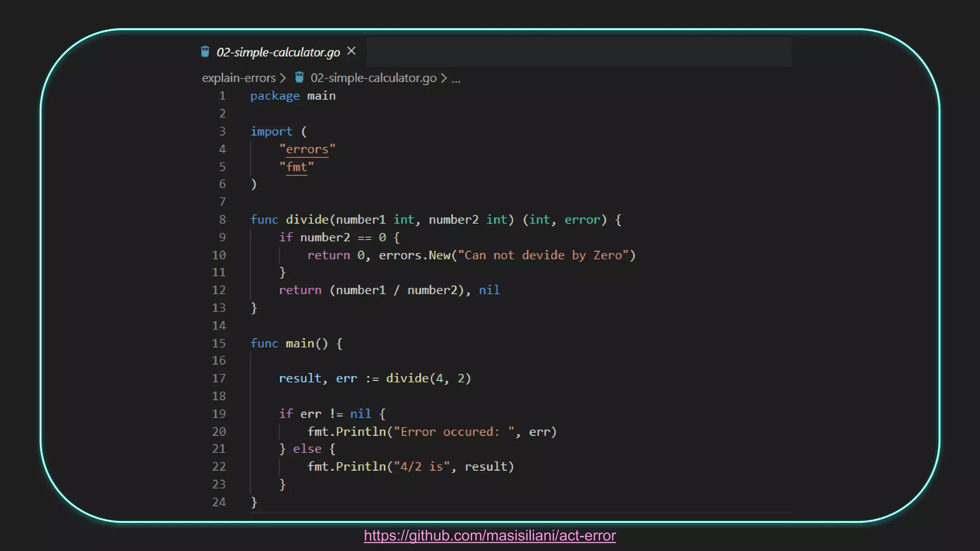Viewport: 980px width, 551px height.
Task: Click the "errors.New" call on line 10
Action: [414, 255]
